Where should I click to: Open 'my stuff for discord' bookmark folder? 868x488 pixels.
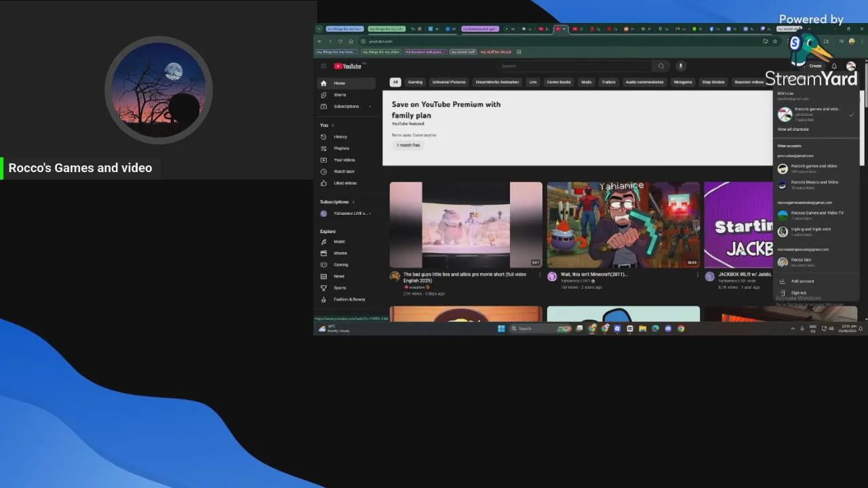[x=496, y=52]
